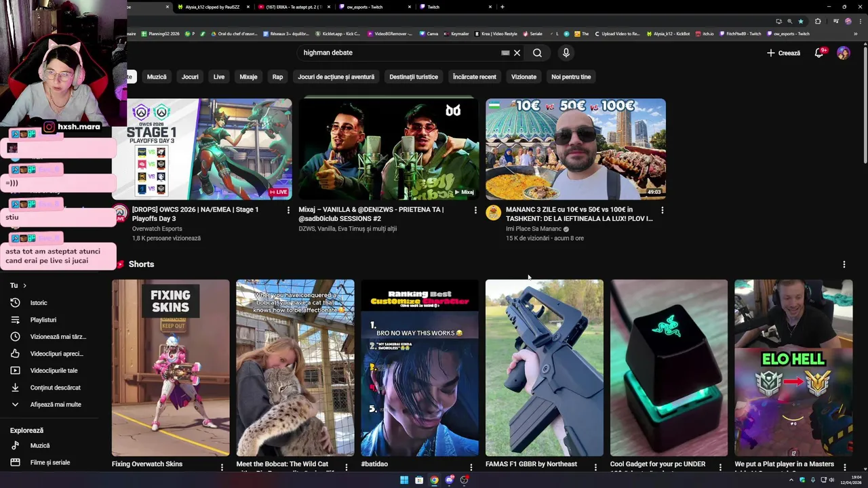Open the Bobcat wild cat short
This screenshot has height=488, width=868.
click(295, 367)
